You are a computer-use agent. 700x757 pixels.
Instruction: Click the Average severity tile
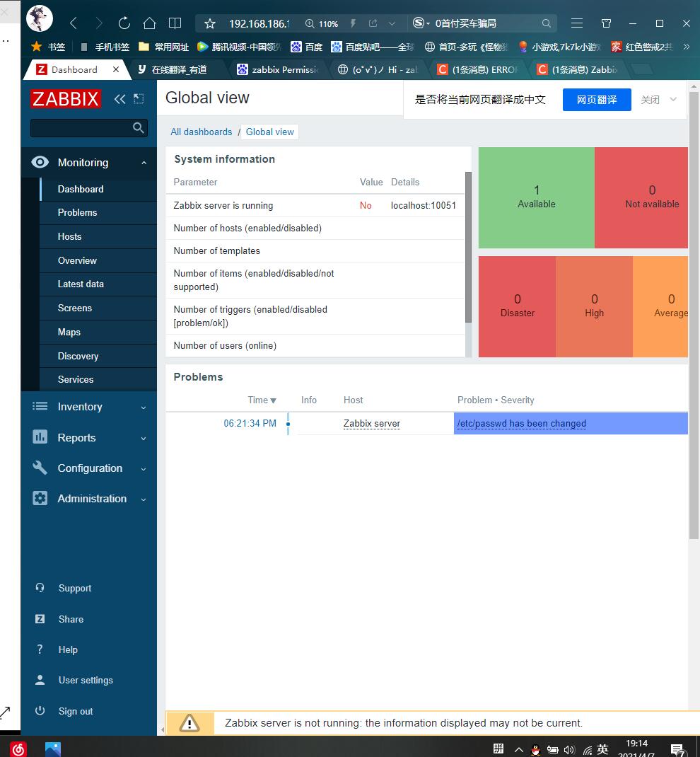pos(660,306)
